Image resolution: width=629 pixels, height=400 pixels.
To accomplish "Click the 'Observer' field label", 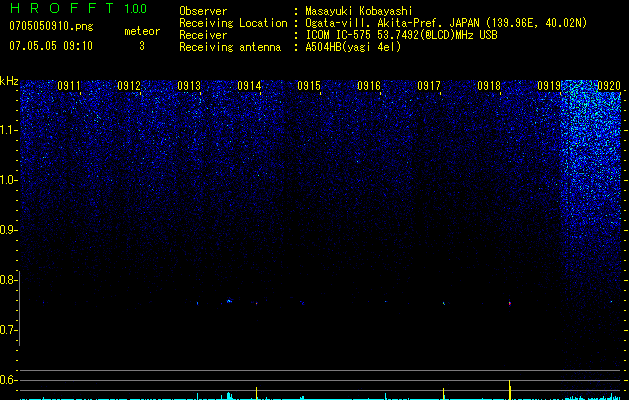I will click(203, 11).
